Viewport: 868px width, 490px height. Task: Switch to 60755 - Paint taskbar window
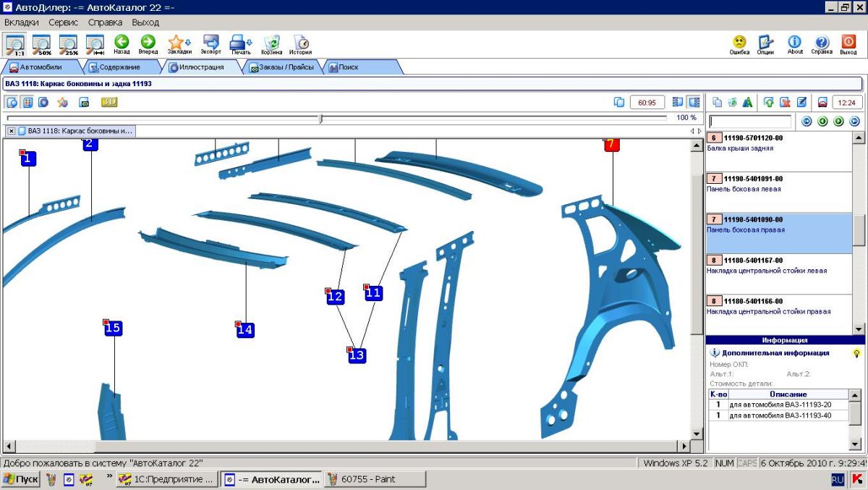click(375, 479)
